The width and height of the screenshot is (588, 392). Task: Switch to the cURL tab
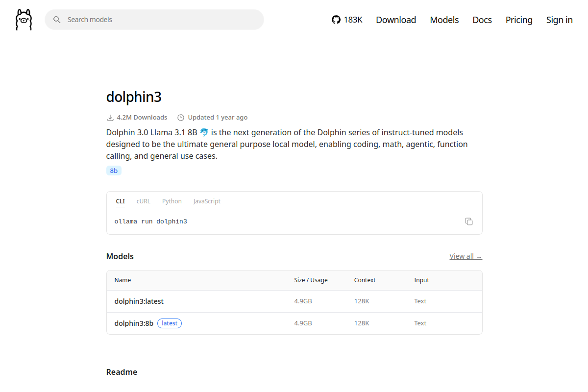click(x=144, y=201)
